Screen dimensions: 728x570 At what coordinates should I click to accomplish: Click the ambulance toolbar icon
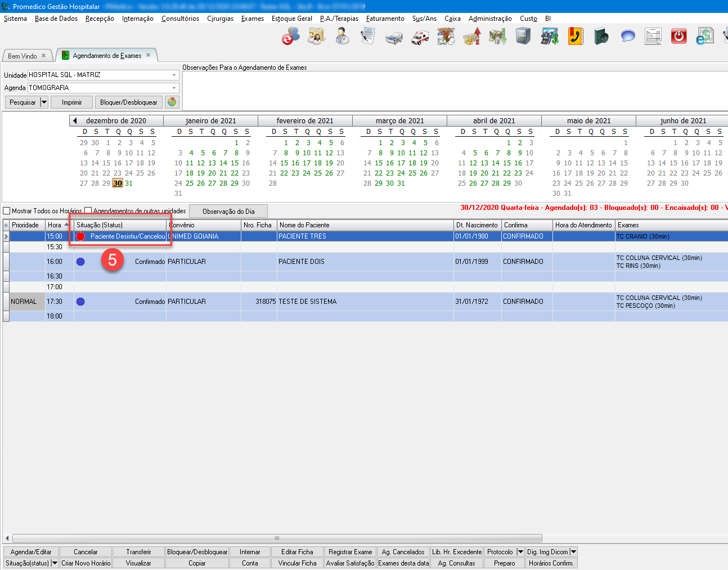(x=420, y=37)
